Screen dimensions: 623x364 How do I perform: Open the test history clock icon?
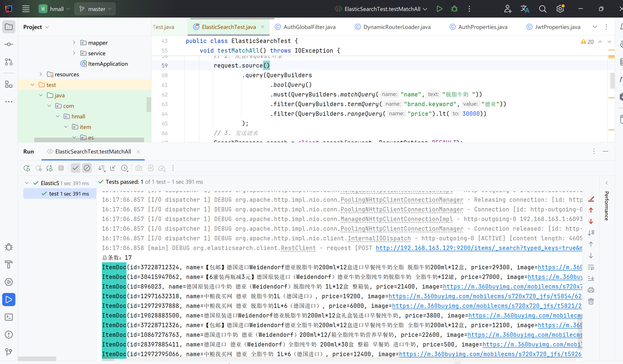124,168
